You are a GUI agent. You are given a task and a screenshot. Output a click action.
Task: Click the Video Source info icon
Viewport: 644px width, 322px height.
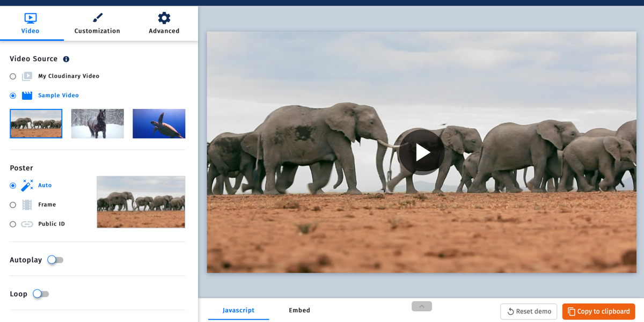(x=66, y=59)
